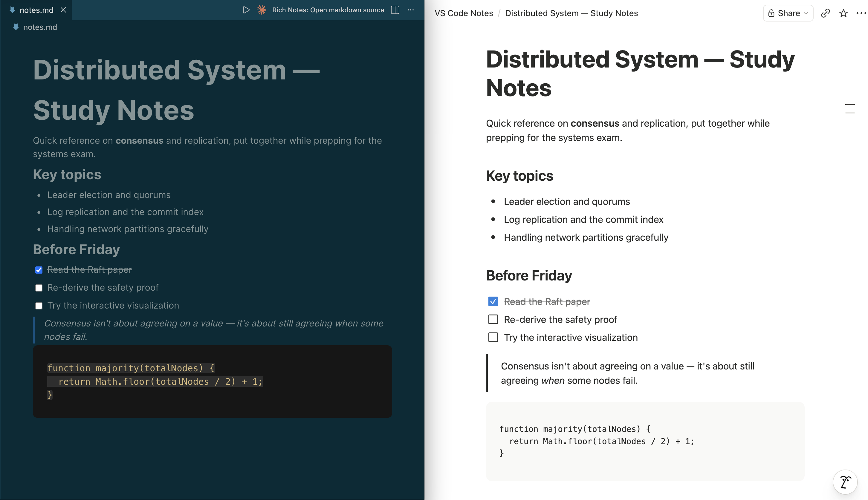Check 'Re-derive the safety proof' in the VS Code editor

point(39,288)
